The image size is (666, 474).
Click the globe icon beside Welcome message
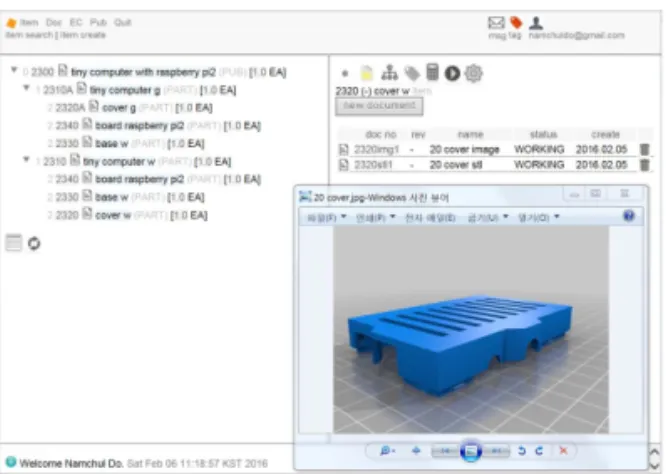(11, 462)
